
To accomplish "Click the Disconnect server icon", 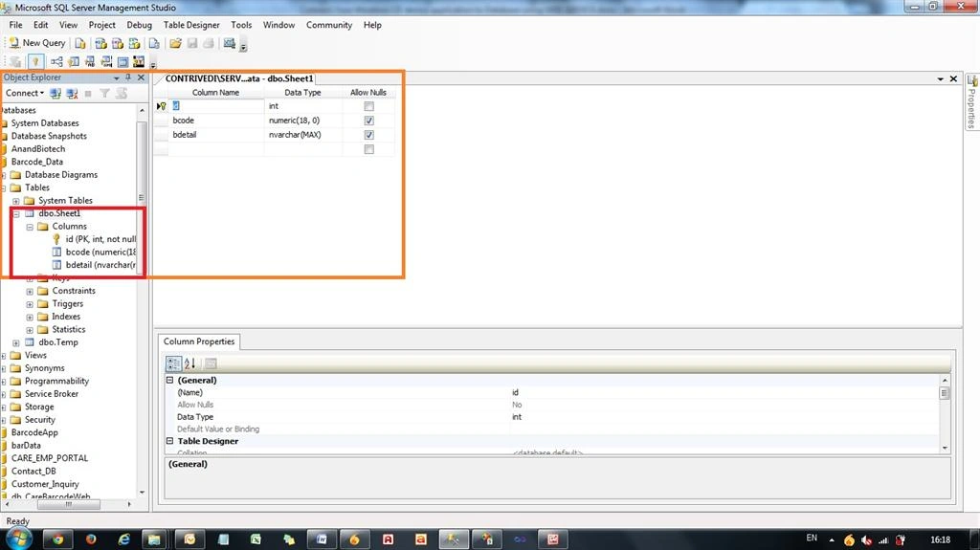I will pos(72,93).
